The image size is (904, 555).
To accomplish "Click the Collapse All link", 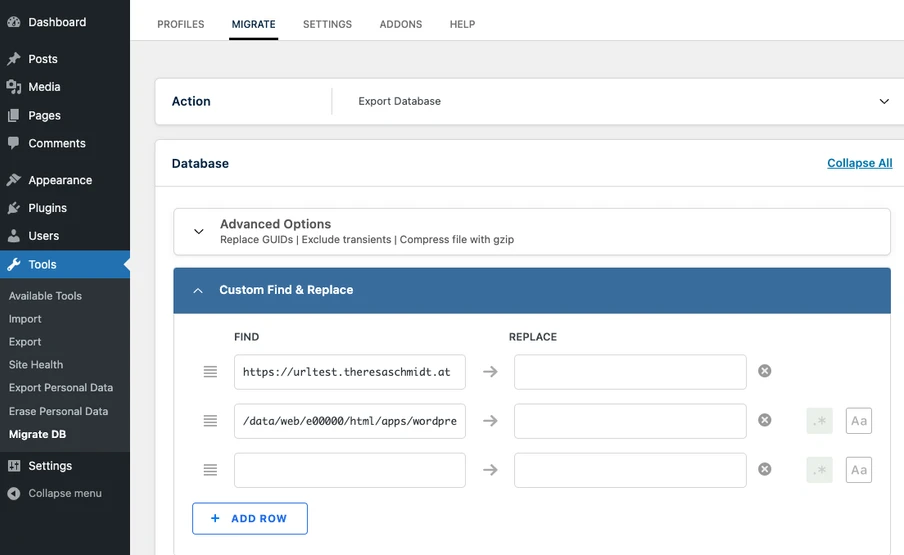I will point(860,163).
